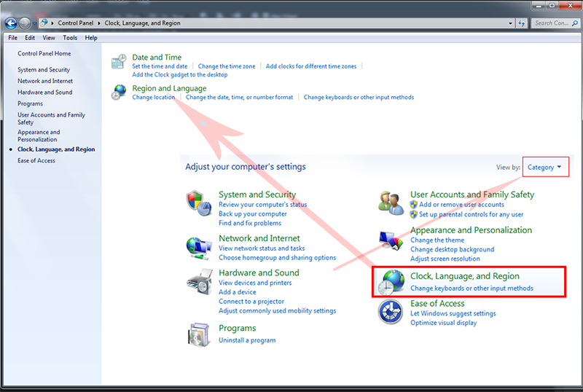
Task: Click Add or remove user accounts
Action: [x=461, y=205]
